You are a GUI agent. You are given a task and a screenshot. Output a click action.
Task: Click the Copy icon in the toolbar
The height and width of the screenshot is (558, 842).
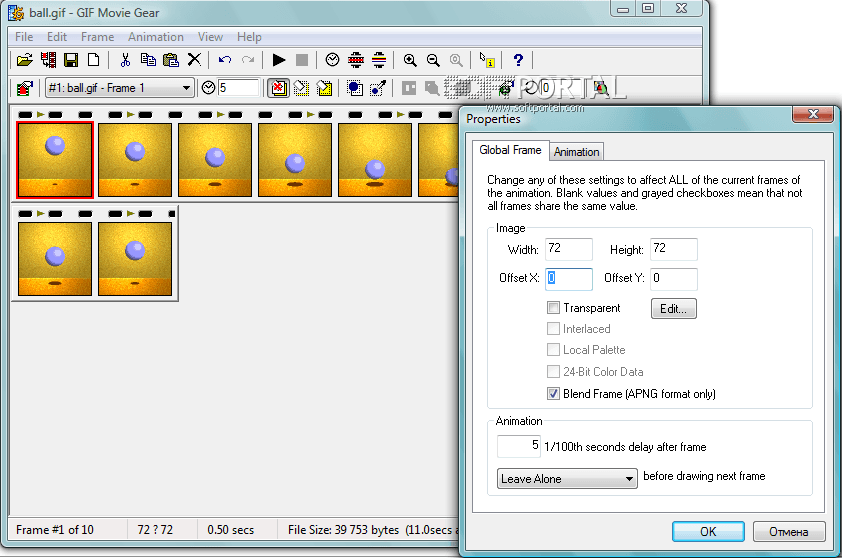[x=148, y=60]
